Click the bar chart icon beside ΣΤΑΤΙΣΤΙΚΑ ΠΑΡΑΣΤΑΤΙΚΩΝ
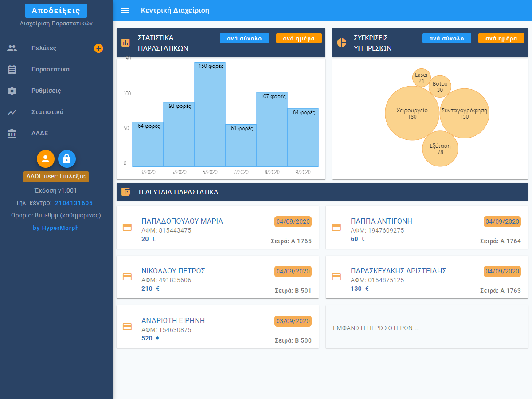The height and width of the screenshot is (399, 532). (x=125, y=43)
